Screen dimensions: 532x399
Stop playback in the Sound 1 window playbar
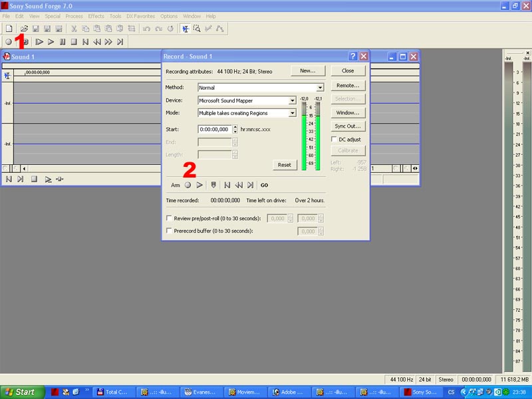tap(34, 179)
